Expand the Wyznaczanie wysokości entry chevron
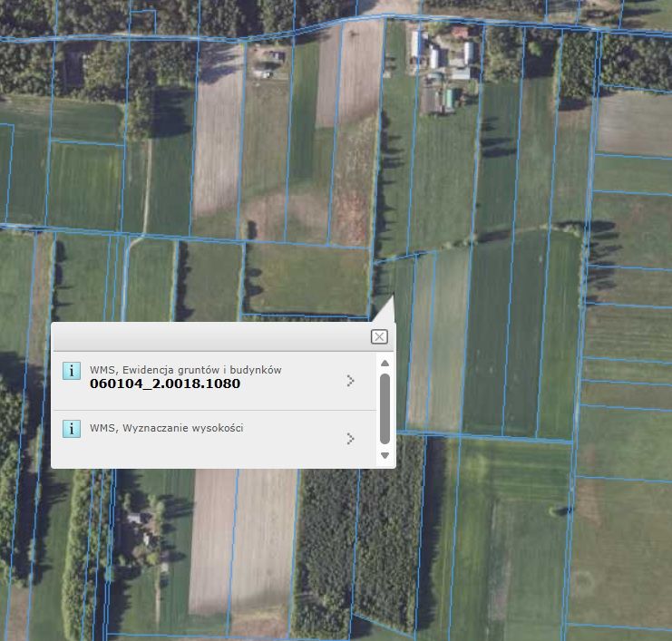 pyautogui.click(x=351, y=438)
